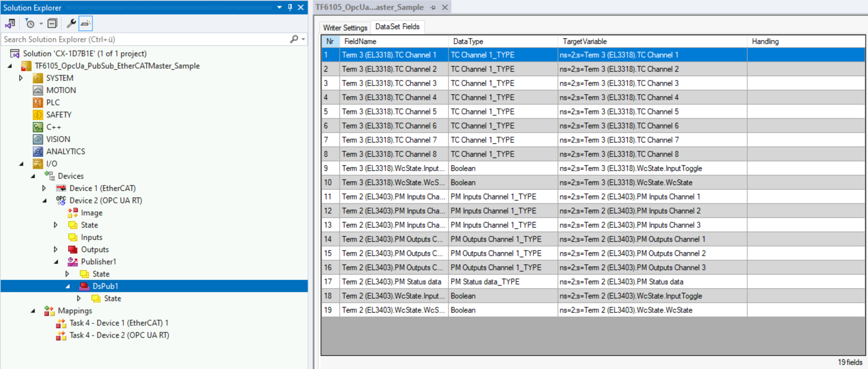Click the C++ node icon
The image size is (868, 369).
(x=38, y=127)
